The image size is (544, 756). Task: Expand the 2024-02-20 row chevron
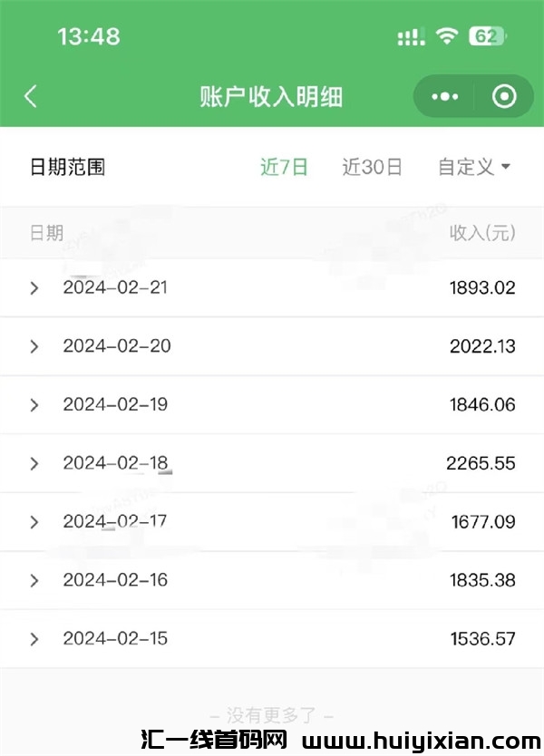(x=34, y=346)
